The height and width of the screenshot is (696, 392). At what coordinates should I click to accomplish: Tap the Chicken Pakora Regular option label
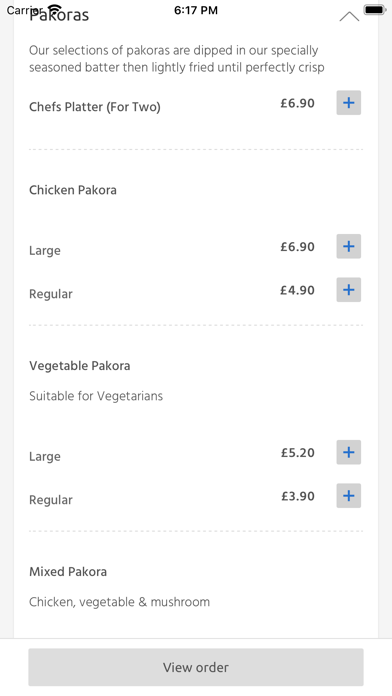(51, 294)
